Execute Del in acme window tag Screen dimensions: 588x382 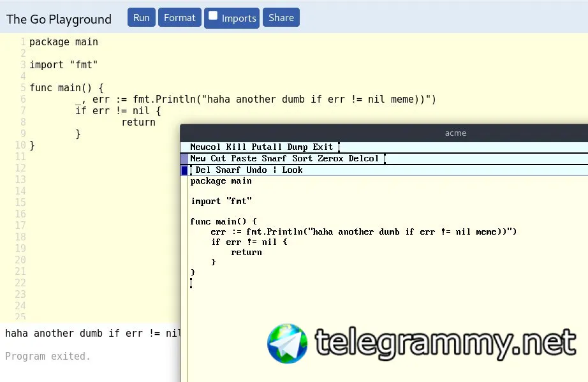pos(203,170)
